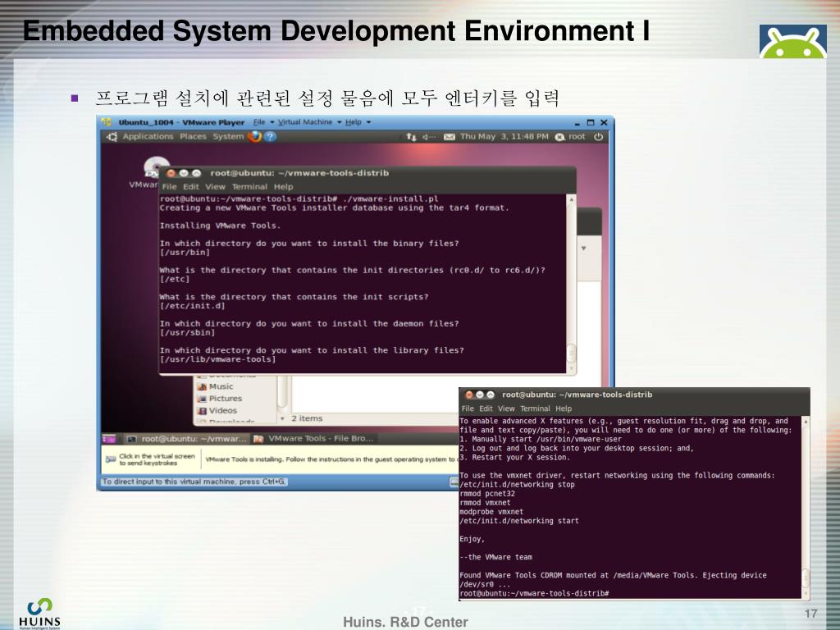
Task: Open Terminal menu in the upper terminal window
Action: pos(249,186)
